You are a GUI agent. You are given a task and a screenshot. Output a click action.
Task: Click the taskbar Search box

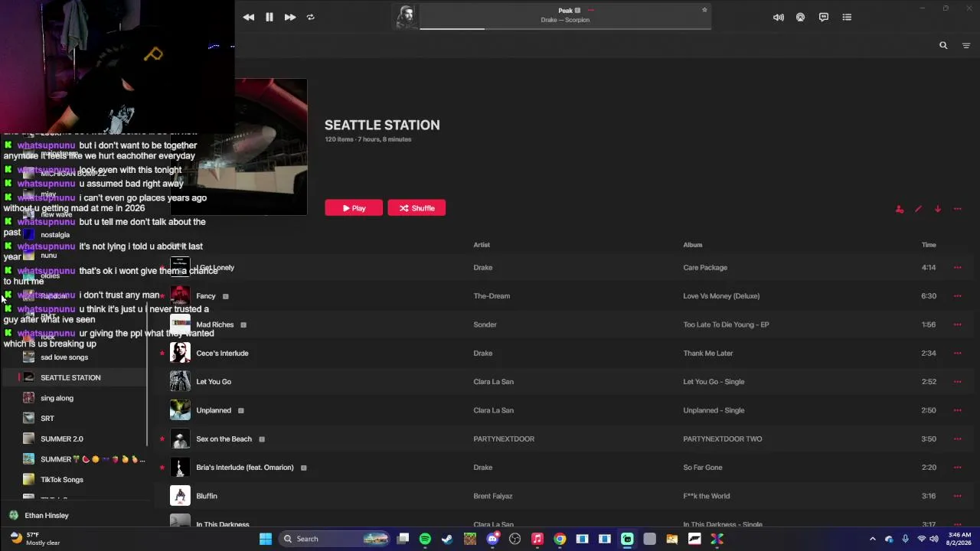(335, 539)
